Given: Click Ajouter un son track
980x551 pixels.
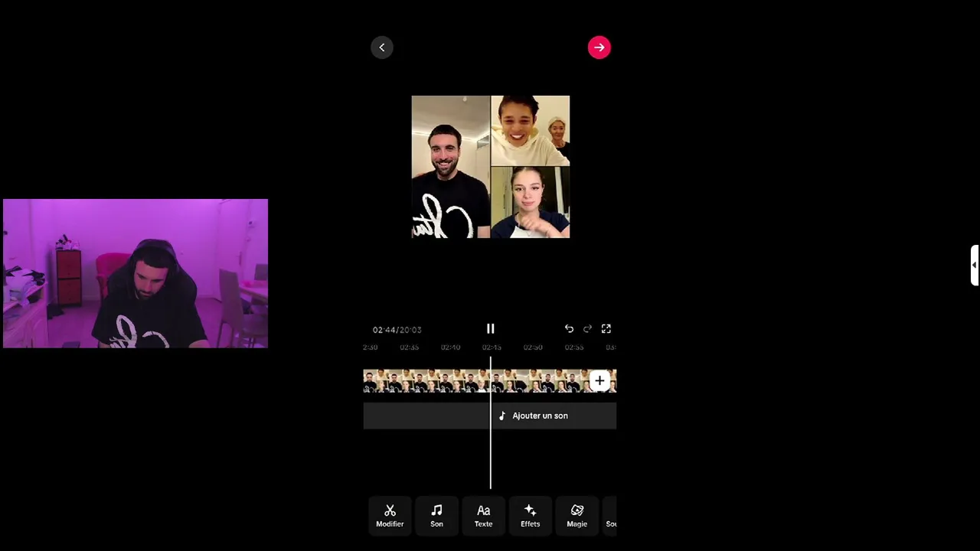Looking at the screenshot, I should [490, 416].
